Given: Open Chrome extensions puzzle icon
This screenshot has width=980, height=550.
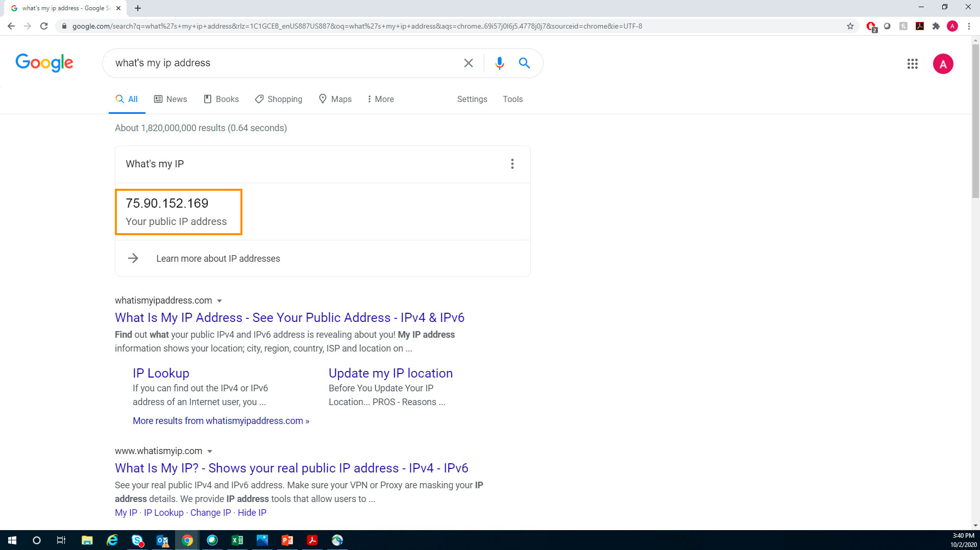Looking at the screenshot, I should pos(936,26).
